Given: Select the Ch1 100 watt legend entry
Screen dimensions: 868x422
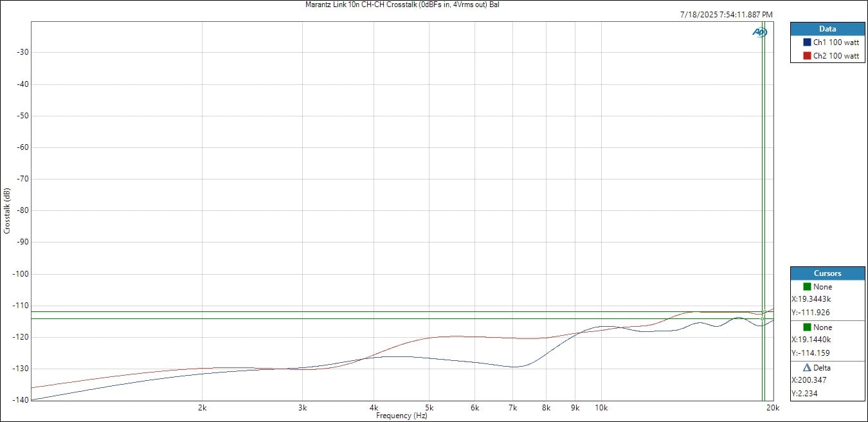Looking at the screenshot, I should (835, 42).
